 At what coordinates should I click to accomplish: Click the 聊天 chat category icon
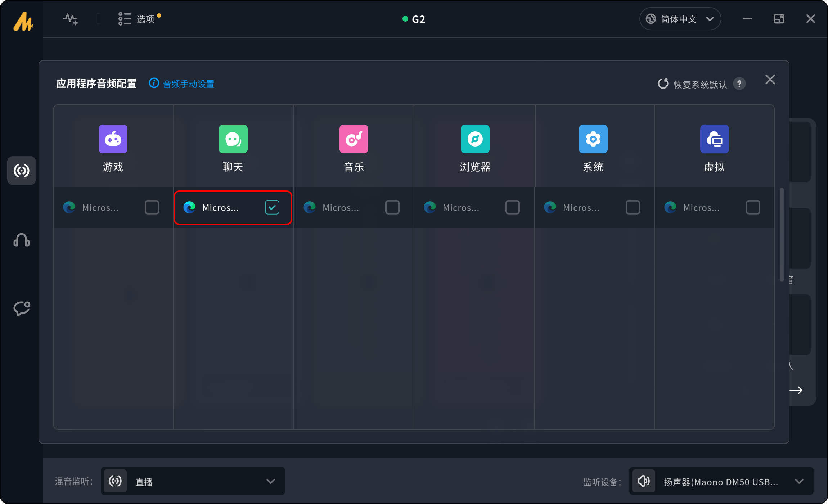233,139
